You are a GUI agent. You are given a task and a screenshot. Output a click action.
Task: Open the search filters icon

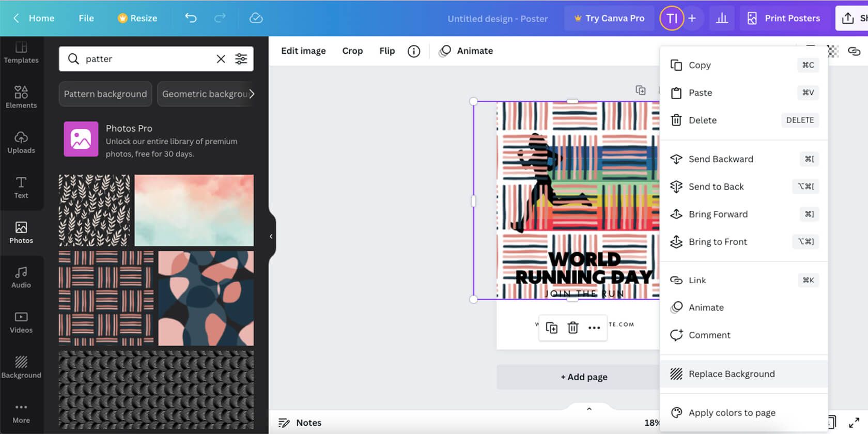click(x=241, y=59)
